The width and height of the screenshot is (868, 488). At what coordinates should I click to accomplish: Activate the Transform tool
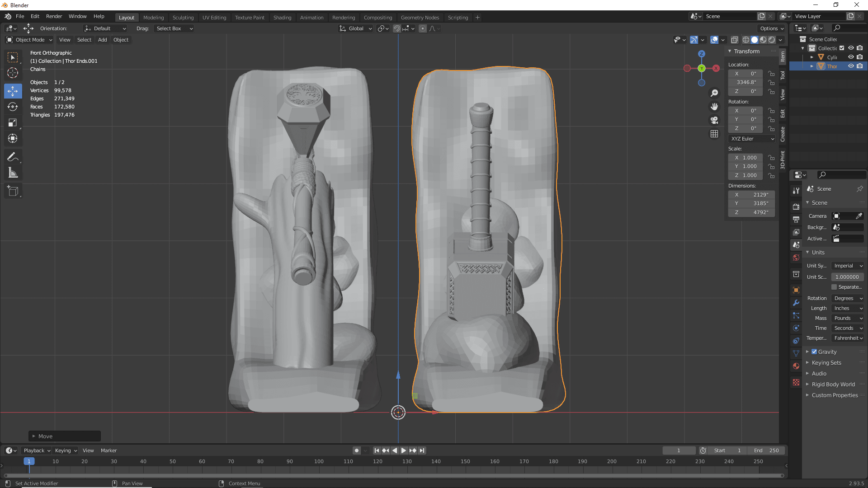(x=13, y=138)
